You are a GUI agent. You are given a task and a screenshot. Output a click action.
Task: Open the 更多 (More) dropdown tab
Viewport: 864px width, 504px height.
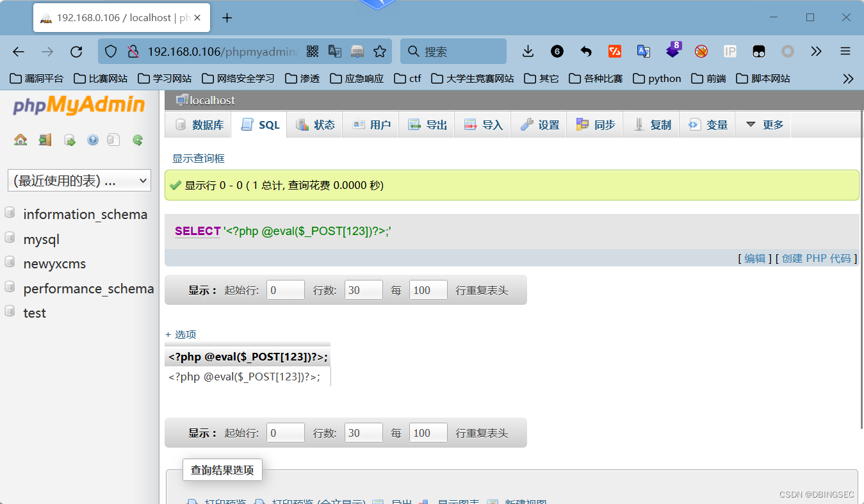coord(764,125)
